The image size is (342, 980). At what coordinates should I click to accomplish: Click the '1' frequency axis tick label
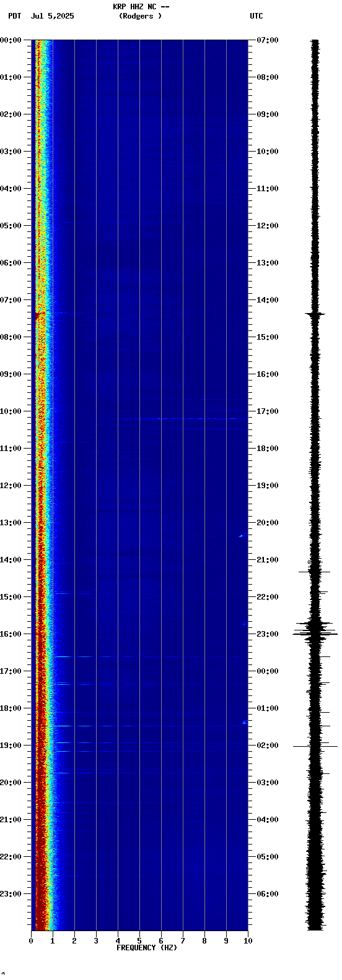tap(53, 941)
